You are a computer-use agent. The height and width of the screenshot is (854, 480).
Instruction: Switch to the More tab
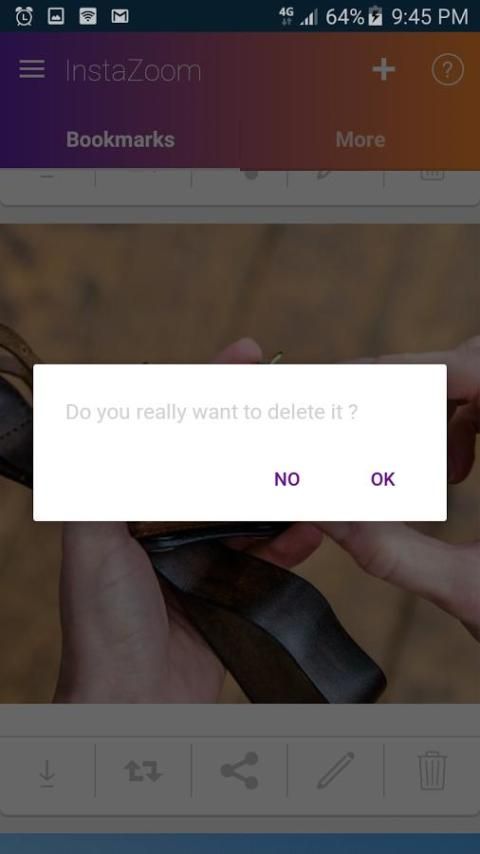(360, 140)
